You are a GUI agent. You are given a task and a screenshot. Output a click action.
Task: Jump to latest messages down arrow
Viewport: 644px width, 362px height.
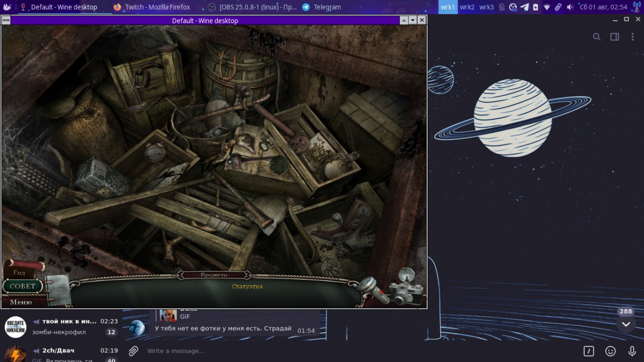(626, 324)
